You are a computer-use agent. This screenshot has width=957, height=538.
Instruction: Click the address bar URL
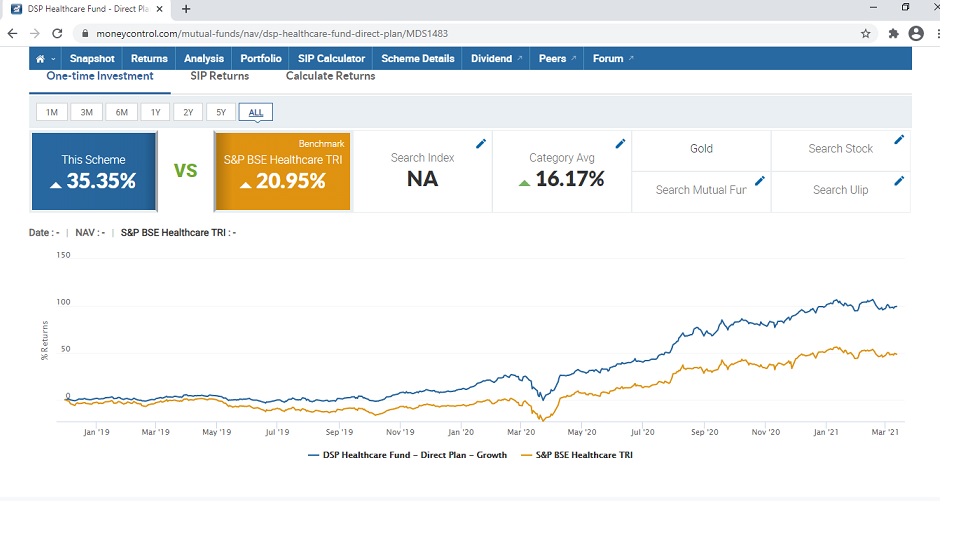pos(272,34)
